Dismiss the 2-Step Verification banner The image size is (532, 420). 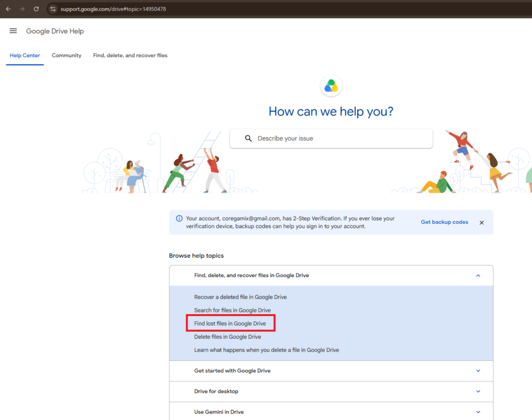coord(482,223)
